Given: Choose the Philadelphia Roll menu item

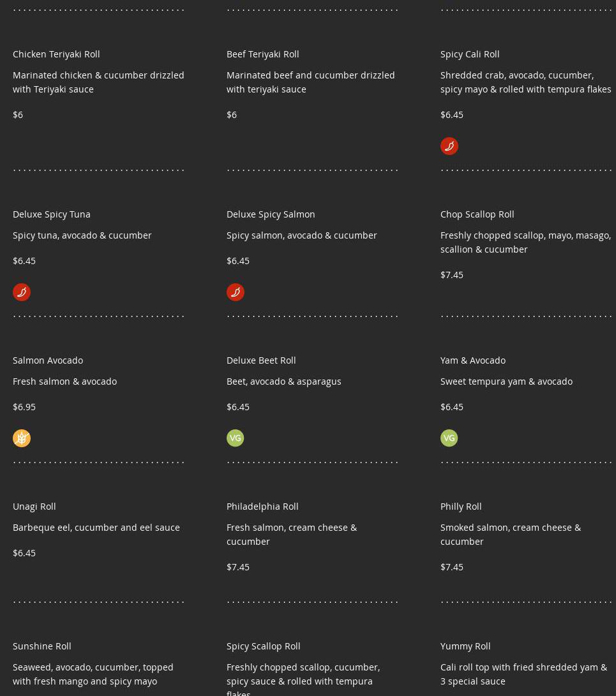Looking at the screenshot, I should click(x=262, y=507).
